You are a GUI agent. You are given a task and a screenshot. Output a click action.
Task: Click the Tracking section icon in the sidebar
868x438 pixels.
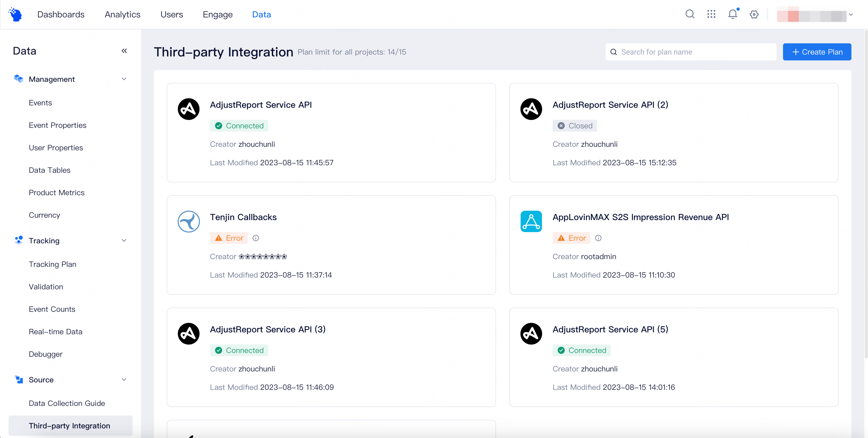[x=18, y=240]
